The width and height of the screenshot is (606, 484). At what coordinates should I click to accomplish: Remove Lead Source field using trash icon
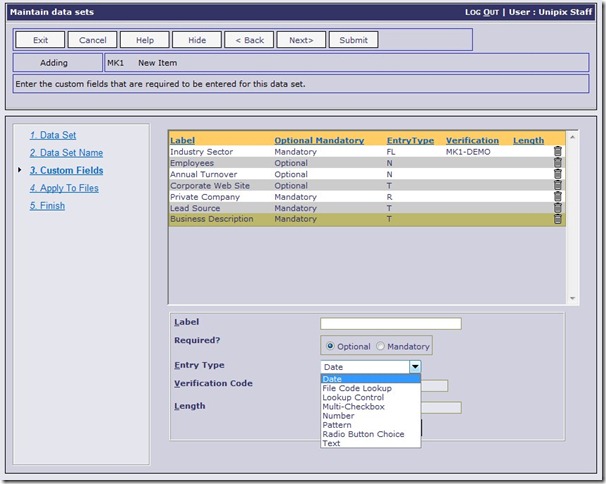pyautogui.click(x=558, y=208)
